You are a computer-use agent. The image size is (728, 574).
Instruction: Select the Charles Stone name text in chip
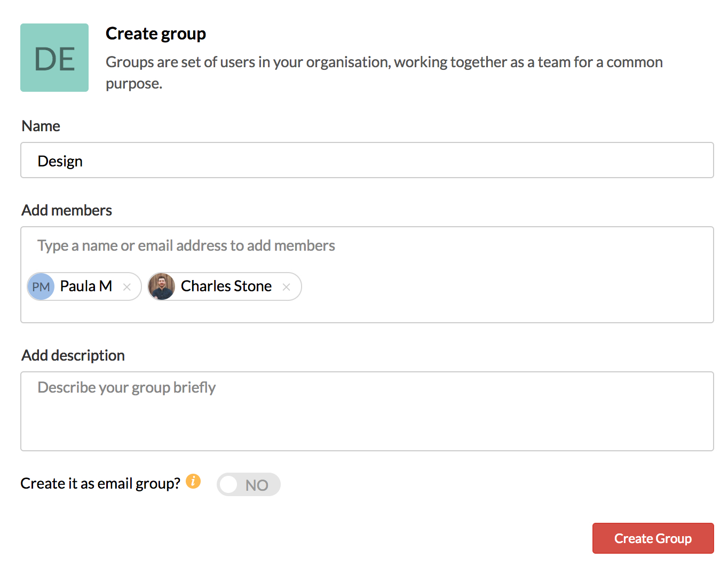coord(226,286)
